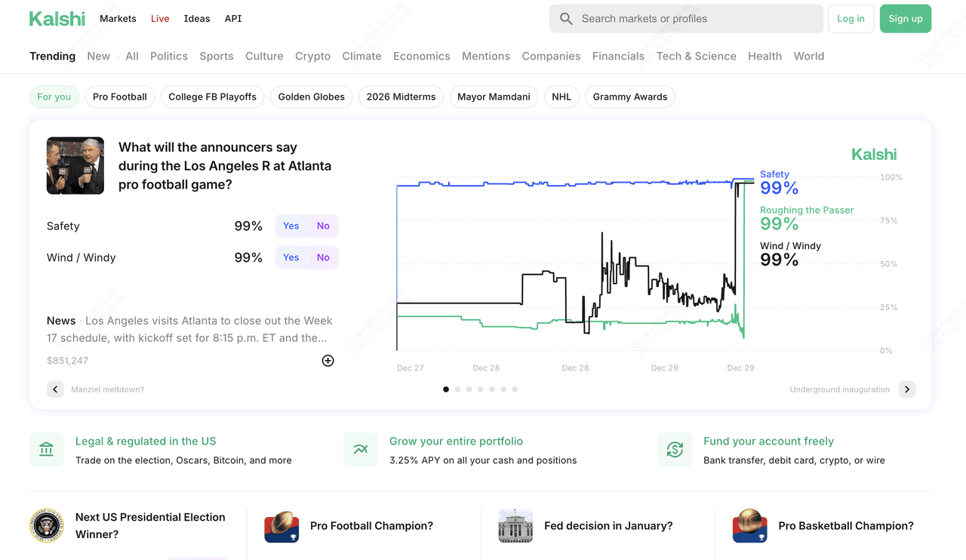This screenshot has height=560, width=966.
Task: Click the Presidential seal market icon
Action: pos(47,525)
